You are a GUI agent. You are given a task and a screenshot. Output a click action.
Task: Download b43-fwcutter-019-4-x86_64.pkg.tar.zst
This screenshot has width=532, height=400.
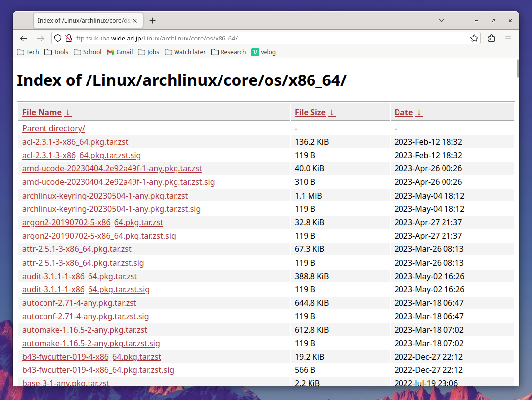pyautogui.click(x=91, y=357)
